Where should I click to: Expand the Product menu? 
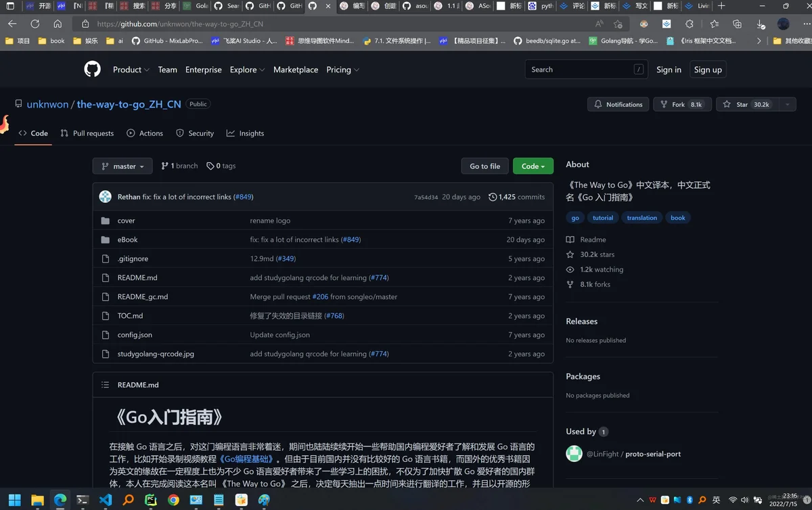(x=131, y=70)
